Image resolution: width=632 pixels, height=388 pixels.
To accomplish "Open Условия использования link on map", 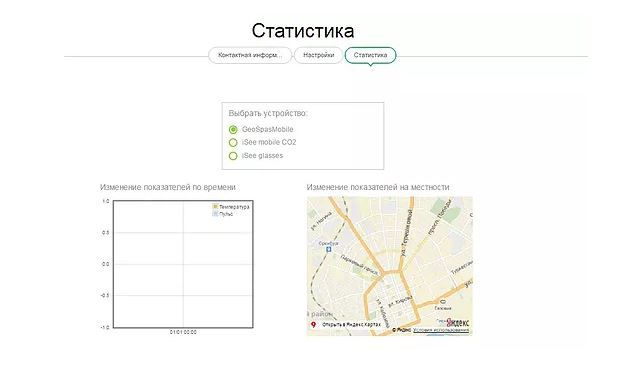I will [x=441, y=330].
